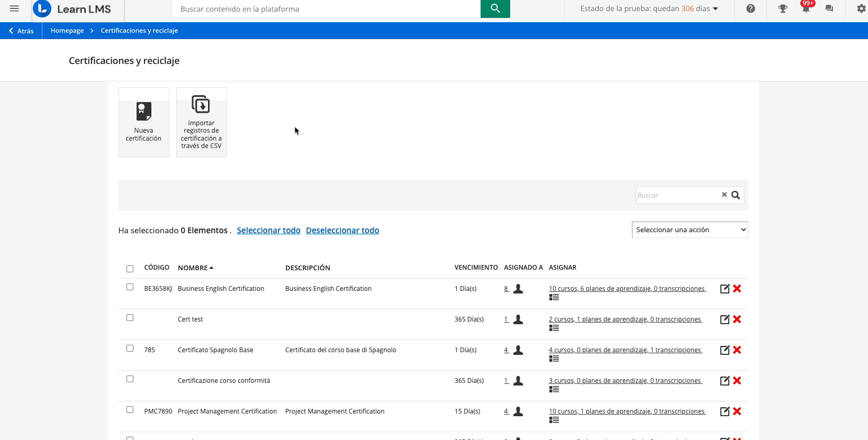The height and width of the screenshot is (440, 868).
Task: Check the Certificato Spagnolo Base row checkbox
Action: 130,348
